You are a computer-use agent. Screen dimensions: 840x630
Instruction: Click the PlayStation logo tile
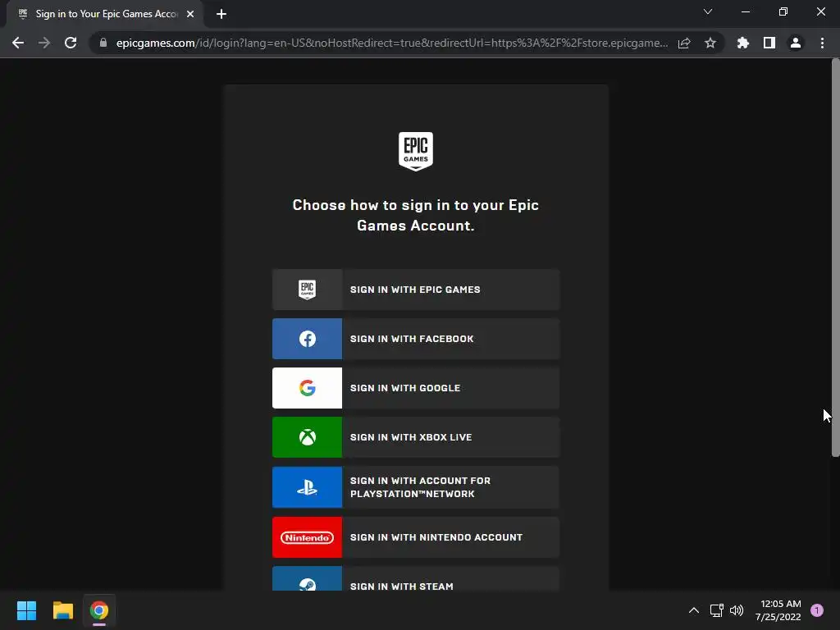pyautogui.click(x=307, y=487)
